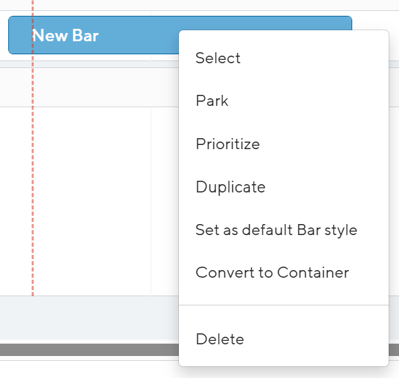Viewport: 399px width, 378px height.
Task: Click the blue New Bar item
Action: pos(93,35)
